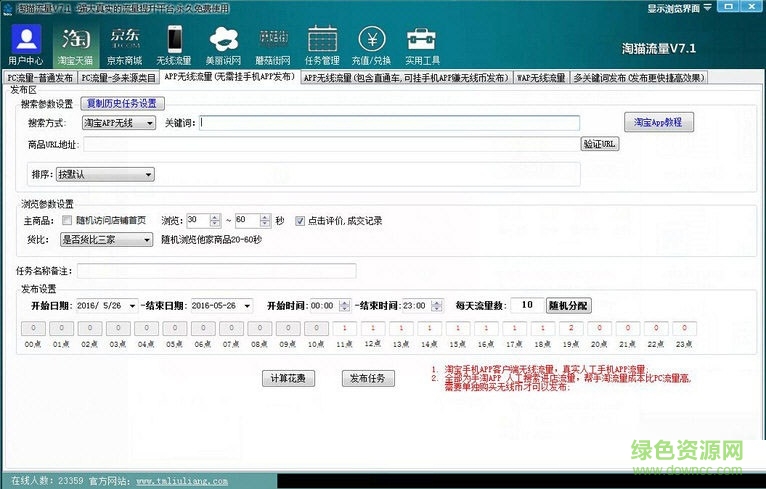Toggle 随机访问店铺首页 checkbox
Viewport: 766px width, 489px height.
coord(67,220)
